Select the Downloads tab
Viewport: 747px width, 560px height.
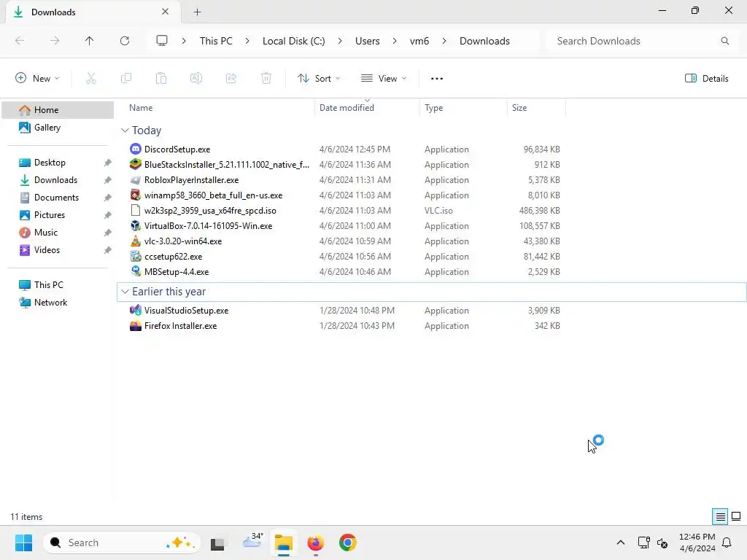tap(93, 12)
